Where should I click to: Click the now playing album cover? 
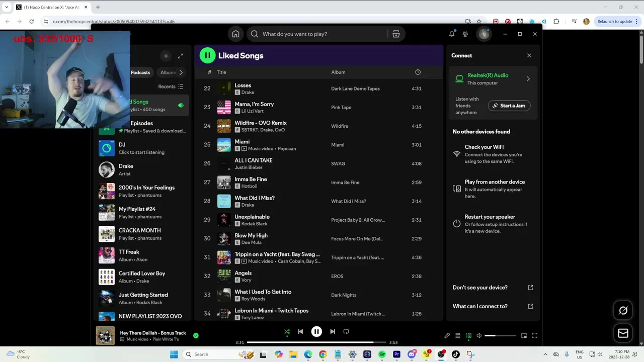(105, 335)
